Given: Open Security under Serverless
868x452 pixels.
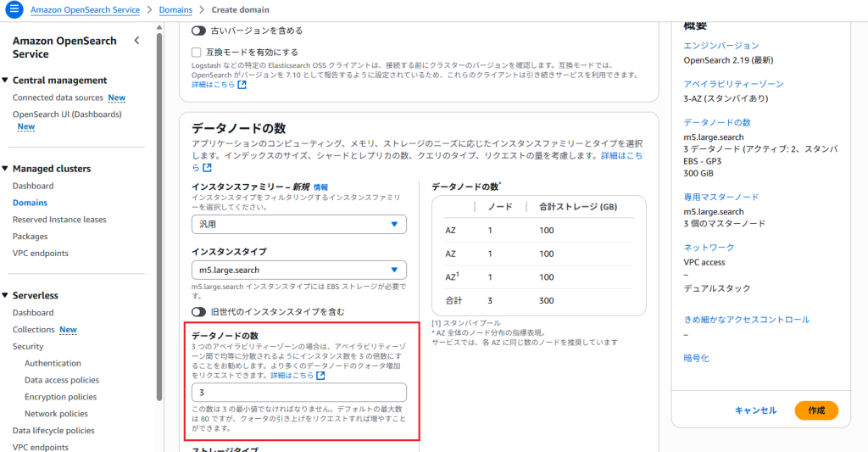Looking at the screenshot, I should tap(28, 347).
